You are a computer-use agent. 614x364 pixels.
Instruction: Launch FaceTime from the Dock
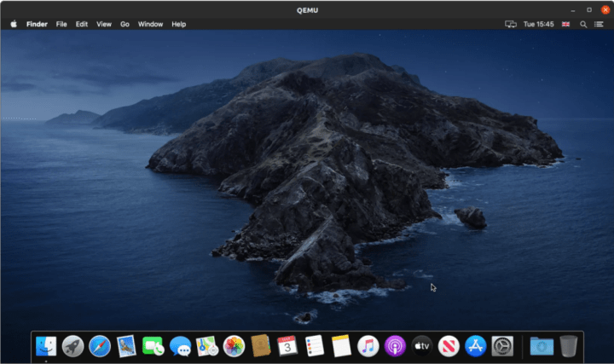(x=153, y=346)
